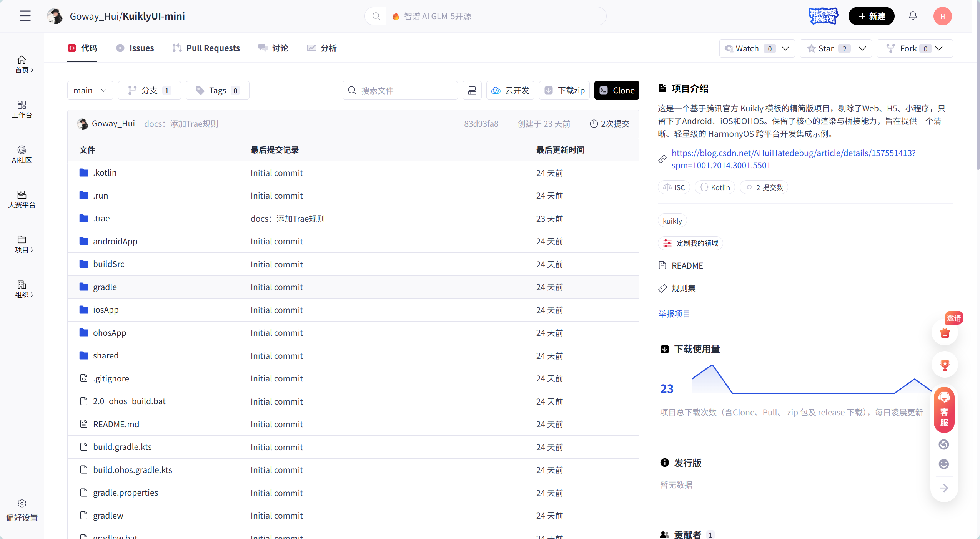The width and height of the screenshot is (980, 539).
Task: Go to 大赛平台 in sidebar
Action: click(22, 199)
